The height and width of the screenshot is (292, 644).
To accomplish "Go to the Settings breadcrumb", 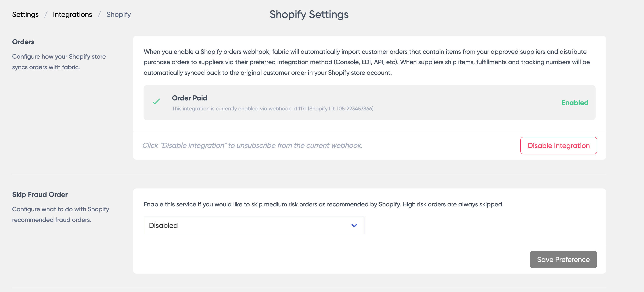I will pyautogui.click(x=25, y=15).
